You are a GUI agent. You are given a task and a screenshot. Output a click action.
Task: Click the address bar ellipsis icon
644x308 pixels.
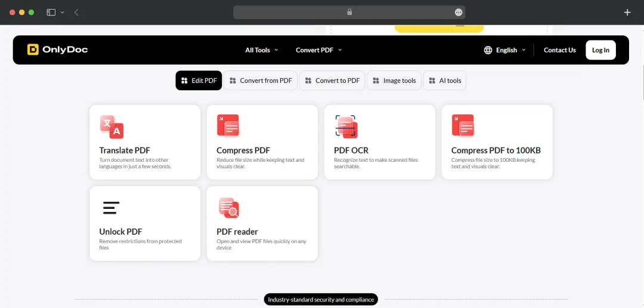459,13
